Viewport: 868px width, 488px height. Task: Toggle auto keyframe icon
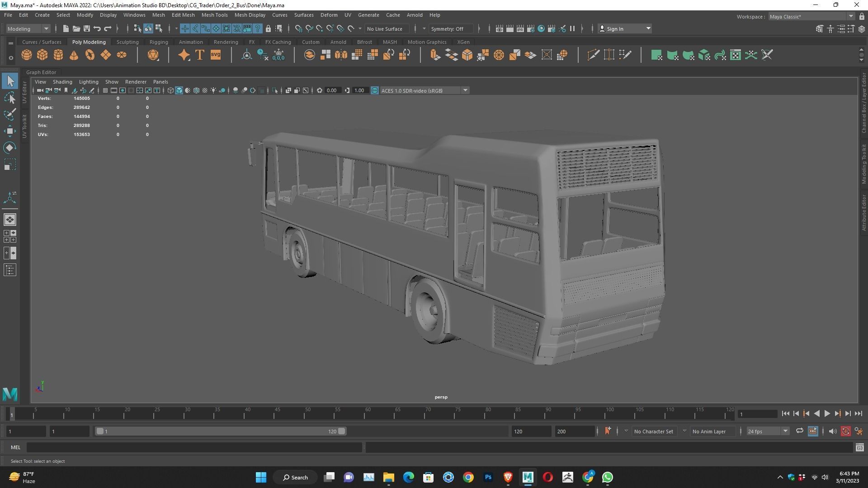(845, 431)
